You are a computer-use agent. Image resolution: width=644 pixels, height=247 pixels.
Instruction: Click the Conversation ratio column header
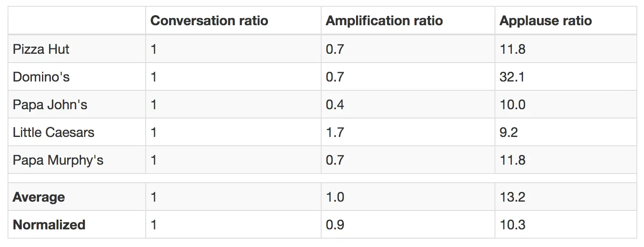click(209, 21)
